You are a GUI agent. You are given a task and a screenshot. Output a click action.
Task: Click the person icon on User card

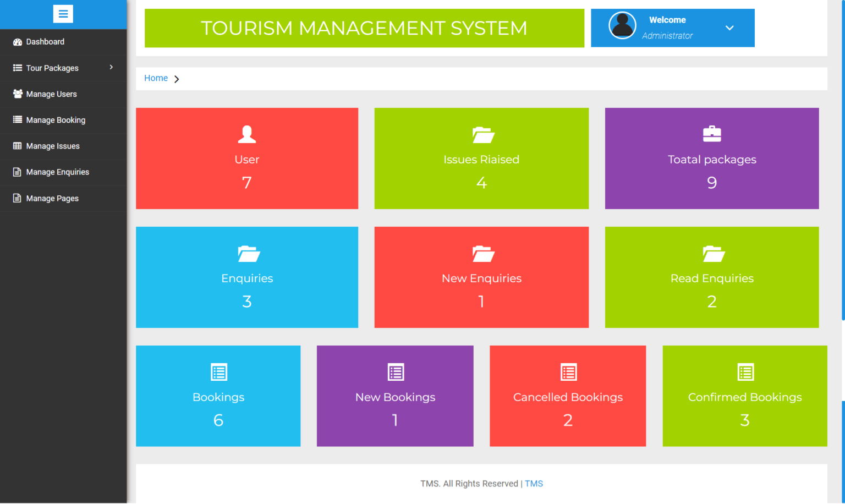[247, 134]
